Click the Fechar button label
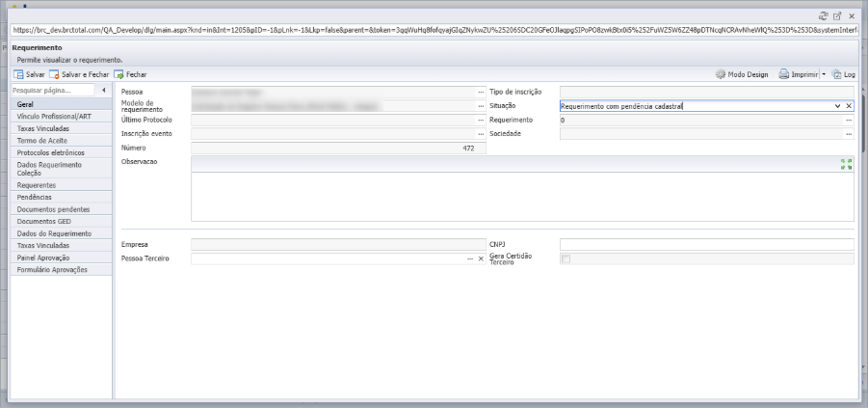Screen dimensions: 868x408 136,74
